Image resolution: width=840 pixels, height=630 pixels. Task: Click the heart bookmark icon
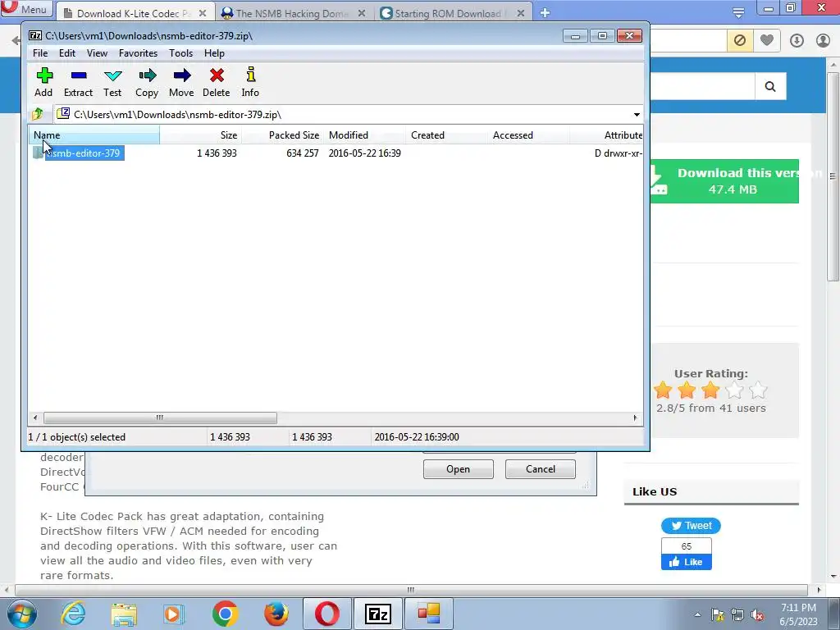coord(767,40)
